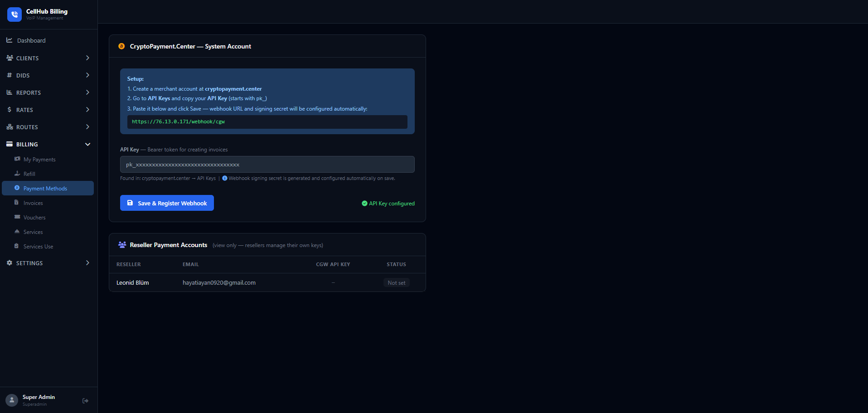
Task: Click the DIDs hash icon
Action: [x=10, y=75]
